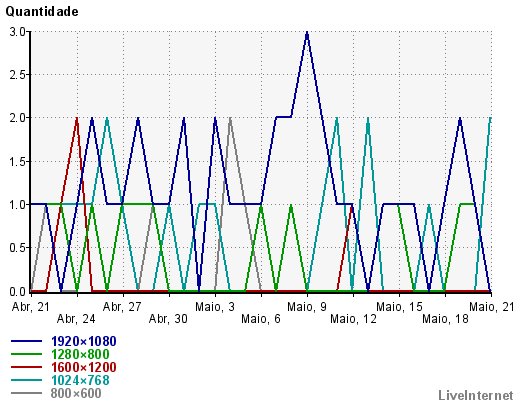Click the 800×600 legend label

pos(76,393)
